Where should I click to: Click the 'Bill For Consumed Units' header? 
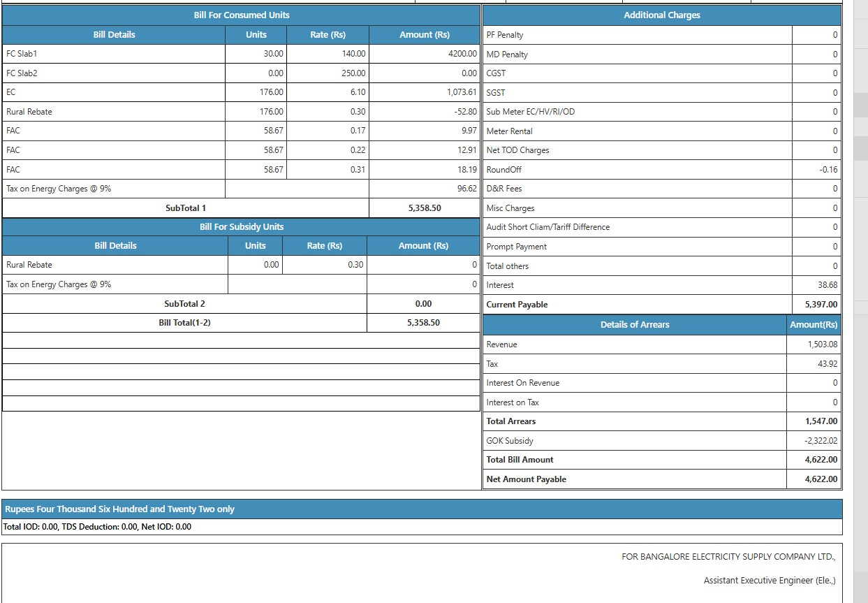point(241,15)
